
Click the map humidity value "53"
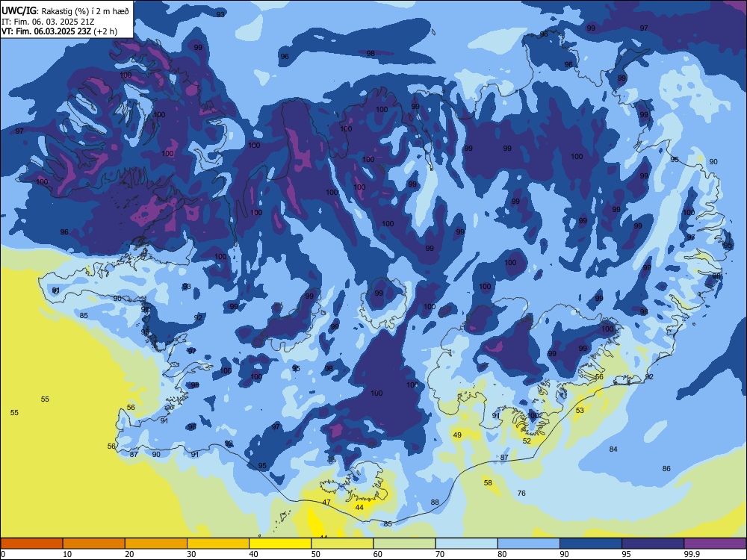[580, 410]
